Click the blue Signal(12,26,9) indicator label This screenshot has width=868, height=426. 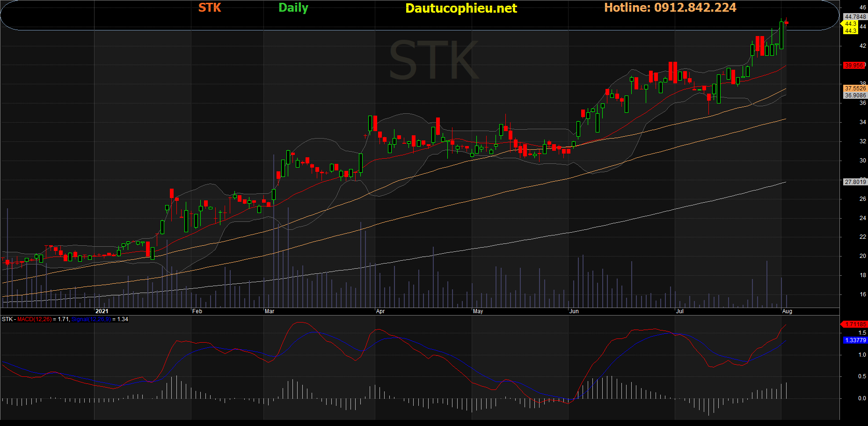[x=91, y=319]
